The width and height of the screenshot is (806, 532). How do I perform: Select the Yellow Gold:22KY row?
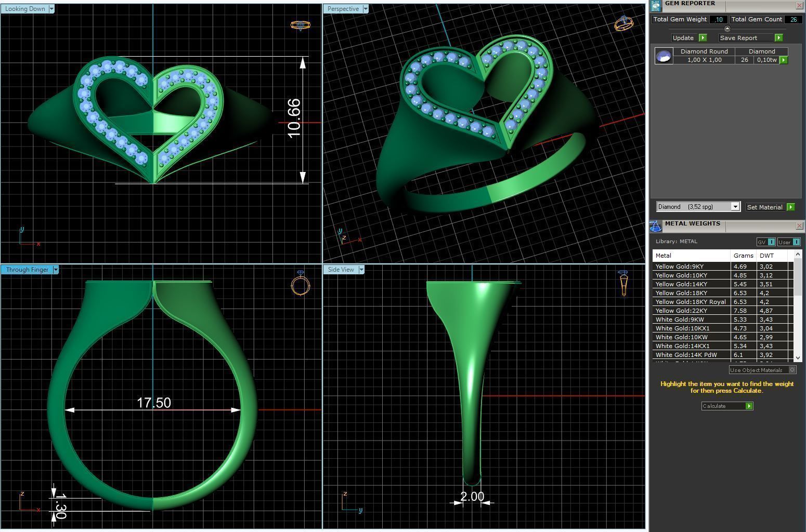click(723, 311)
